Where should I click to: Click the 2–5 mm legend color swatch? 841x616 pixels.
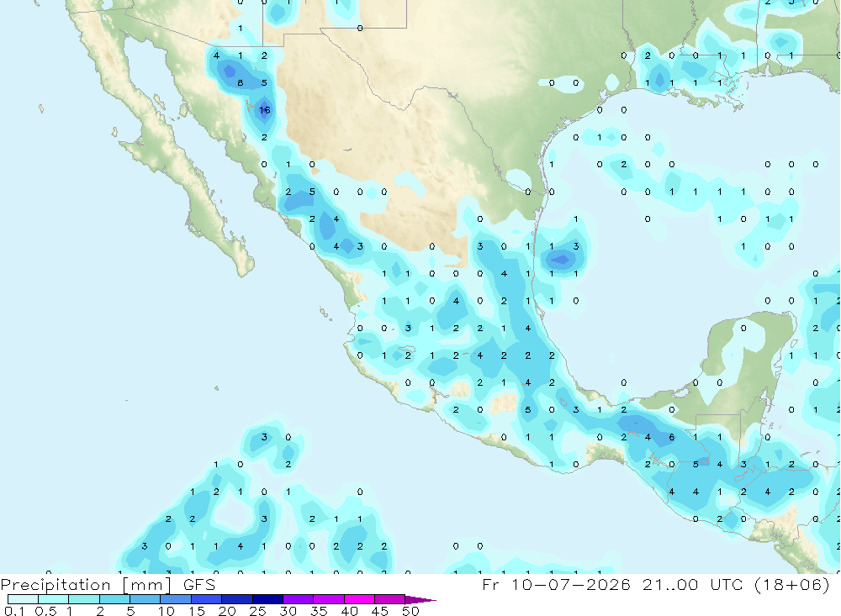point(114,599)
